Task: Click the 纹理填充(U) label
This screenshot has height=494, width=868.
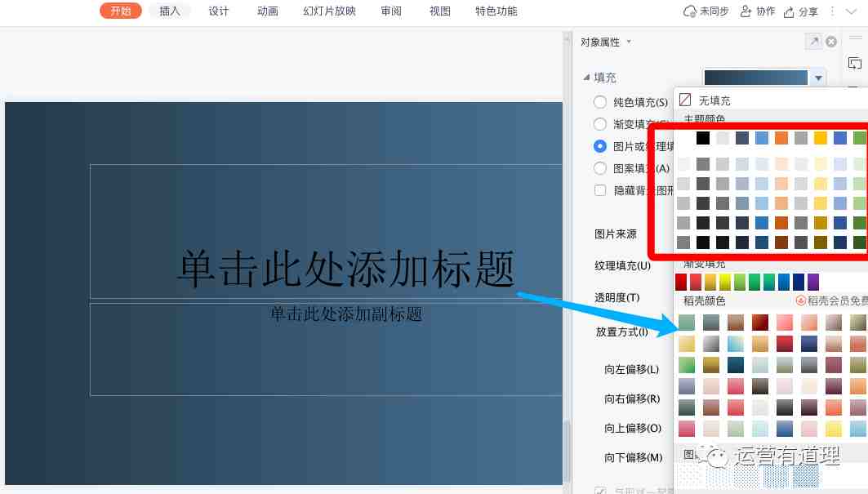Action: (623, 266)
